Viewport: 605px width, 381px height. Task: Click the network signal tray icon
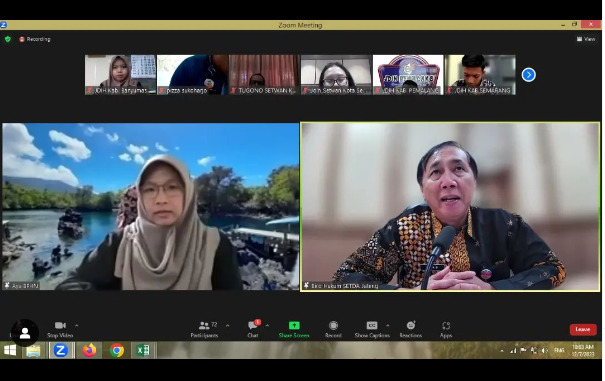(x=513, y=351)
